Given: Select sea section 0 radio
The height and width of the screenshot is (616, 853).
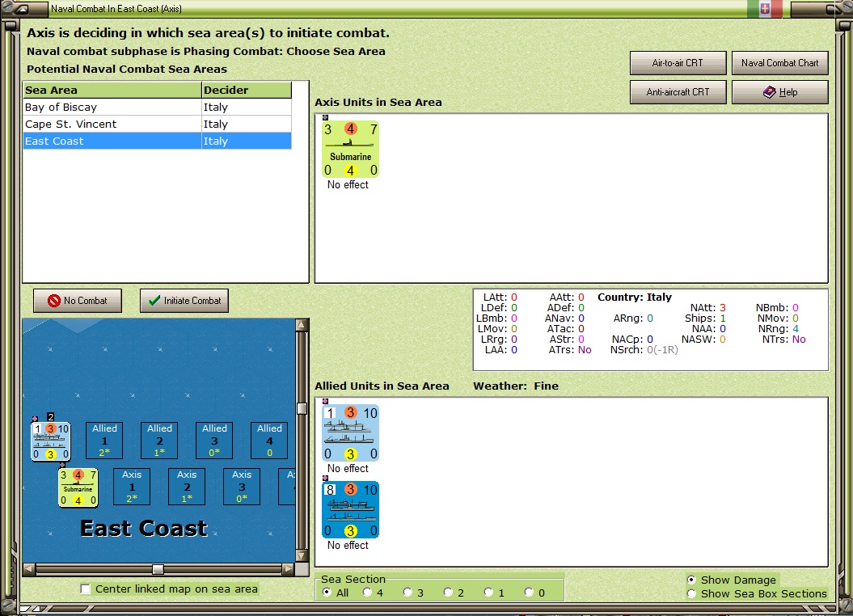Looking at the screenshot, I should click(x=529, y=592).
